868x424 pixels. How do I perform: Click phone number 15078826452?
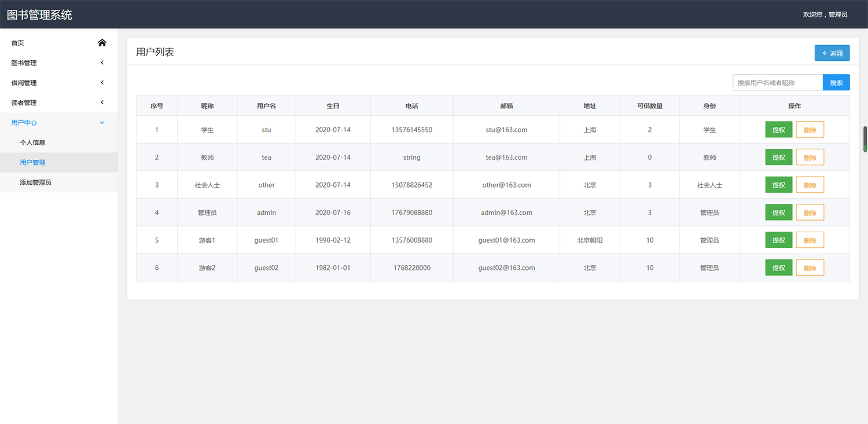411,185
